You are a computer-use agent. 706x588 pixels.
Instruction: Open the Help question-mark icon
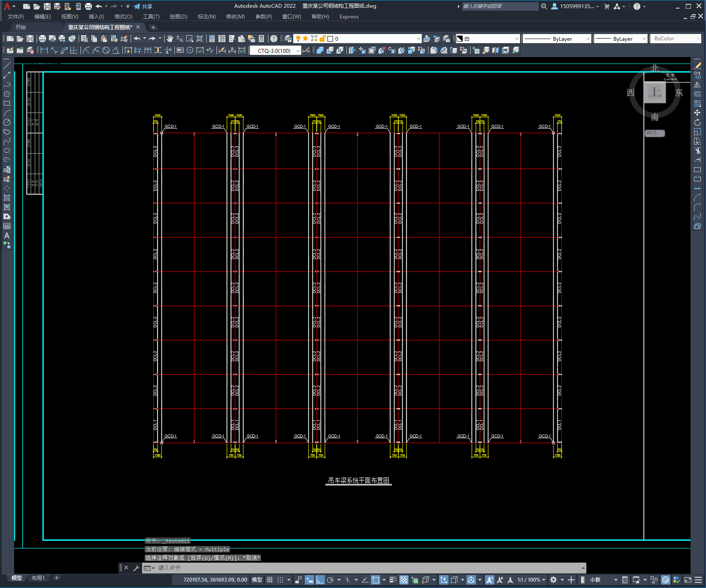point(274,39)
